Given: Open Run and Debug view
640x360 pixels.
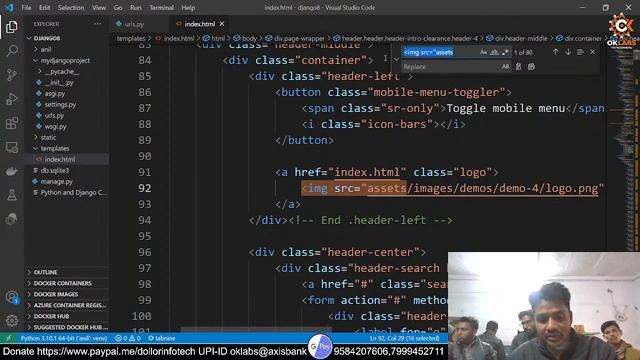Looking at the screenshot, I should 11,99.
